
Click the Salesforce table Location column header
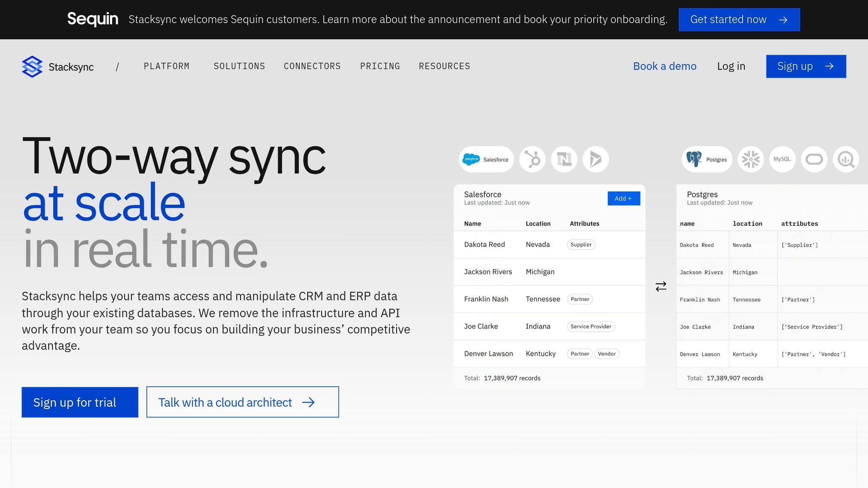click(538, 224)
